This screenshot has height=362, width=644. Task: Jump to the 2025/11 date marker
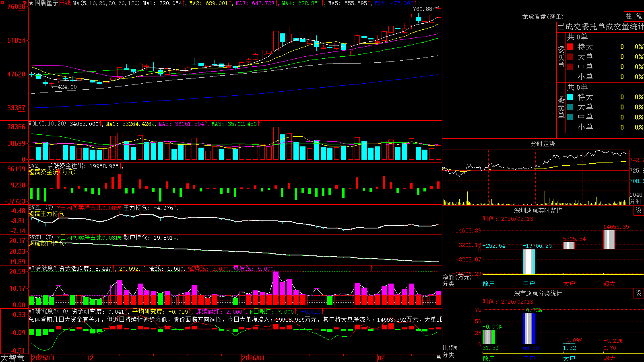click(43, 358)
